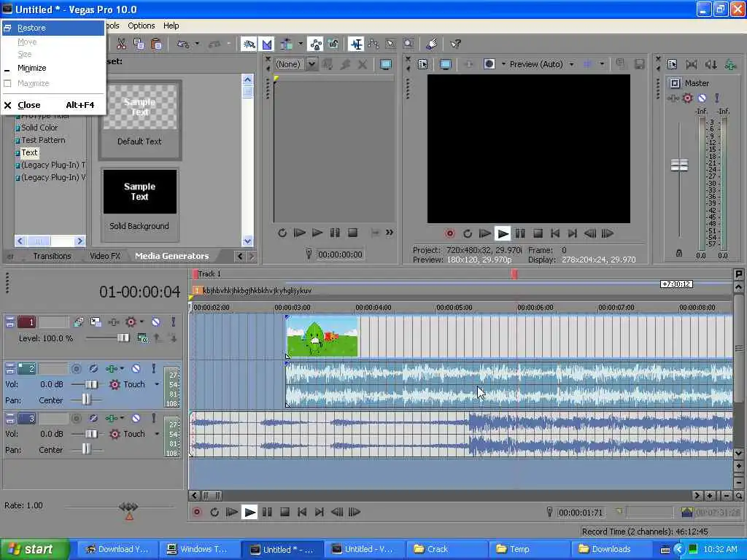Mute audio track 2
Viewport: 747px width, 560px height.
(136, 368)
